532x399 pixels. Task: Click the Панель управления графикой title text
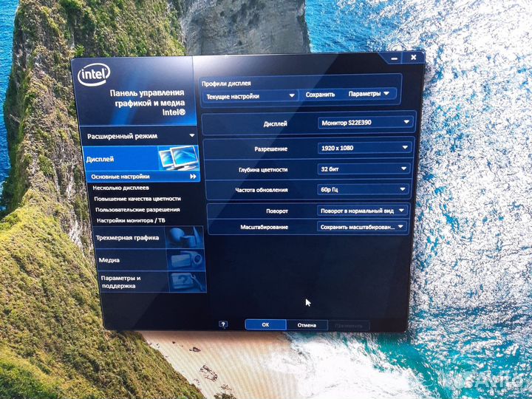point(147,102)
